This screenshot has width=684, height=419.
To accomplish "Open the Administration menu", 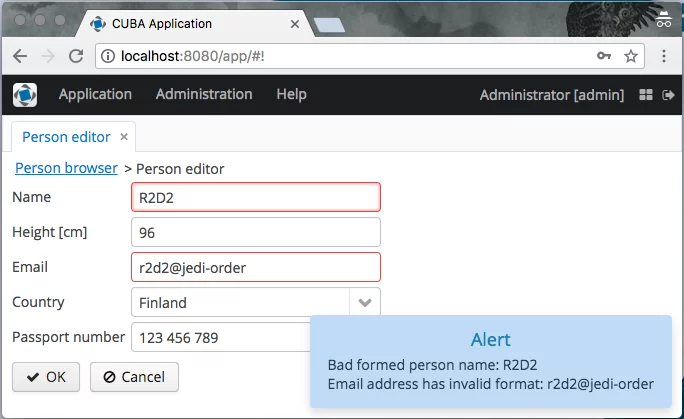I will (x=204, y=95).
